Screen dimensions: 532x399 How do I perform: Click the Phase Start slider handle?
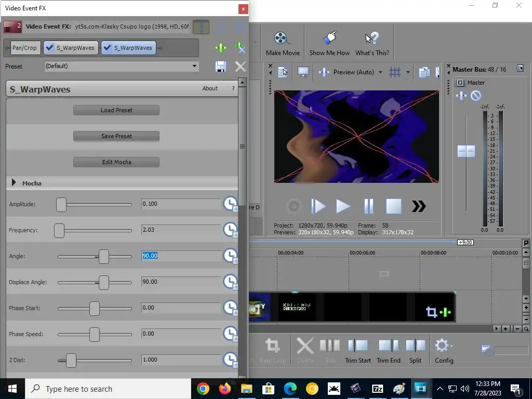coord(95,309)
